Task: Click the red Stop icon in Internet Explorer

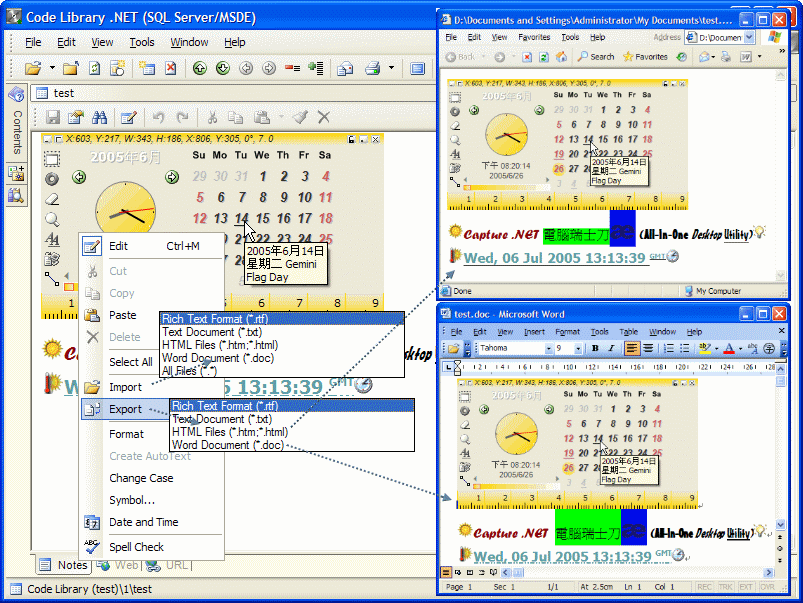Action: coord(527,57)
